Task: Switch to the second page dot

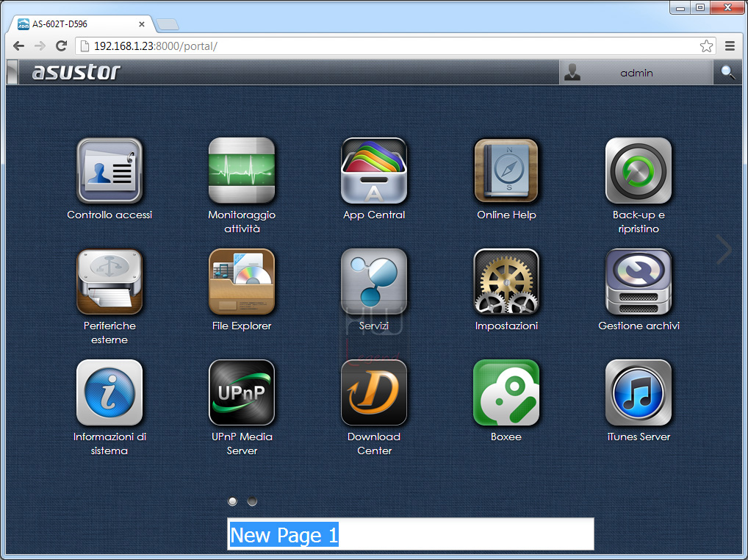Action: point(252,501)
